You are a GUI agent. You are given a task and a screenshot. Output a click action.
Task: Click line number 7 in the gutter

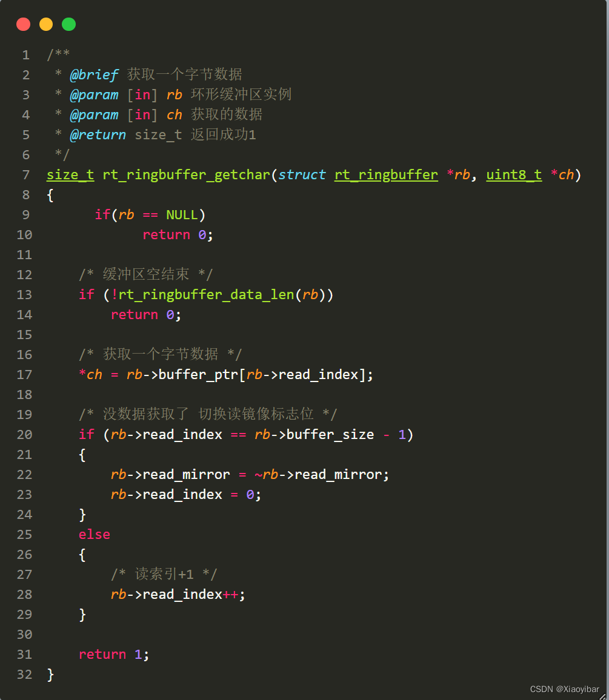(25, 174)
